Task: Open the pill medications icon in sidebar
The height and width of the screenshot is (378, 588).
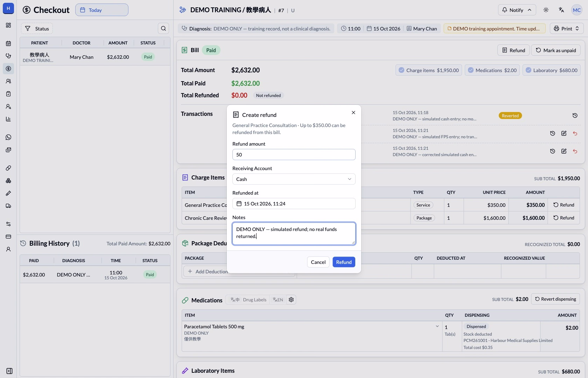Action: click(x=8, y=168)
